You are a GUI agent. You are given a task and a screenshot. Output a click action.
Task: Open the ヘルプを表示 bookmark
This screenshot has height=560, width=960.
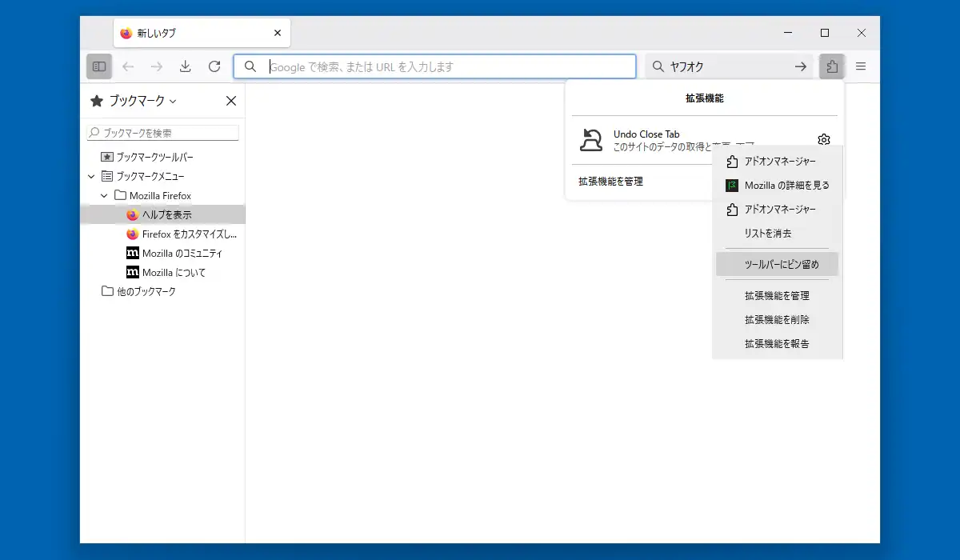[163, 214]
